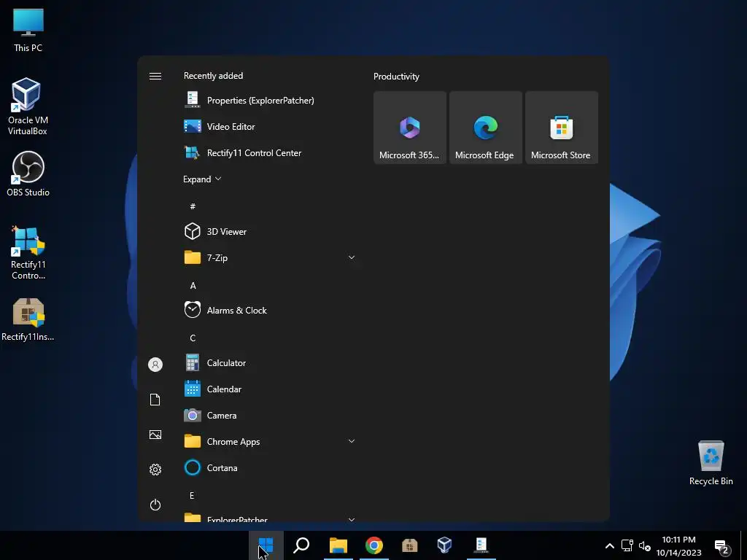Open Video Editor app
The image size is (747, 560).
coord(270,127)
